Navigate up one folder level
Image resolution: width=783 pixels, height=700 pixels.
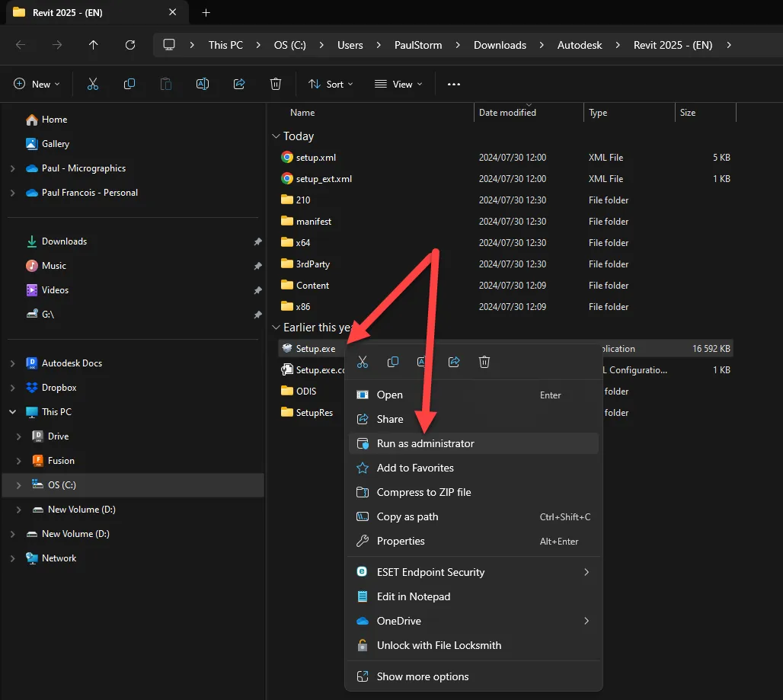coord(93,45)
